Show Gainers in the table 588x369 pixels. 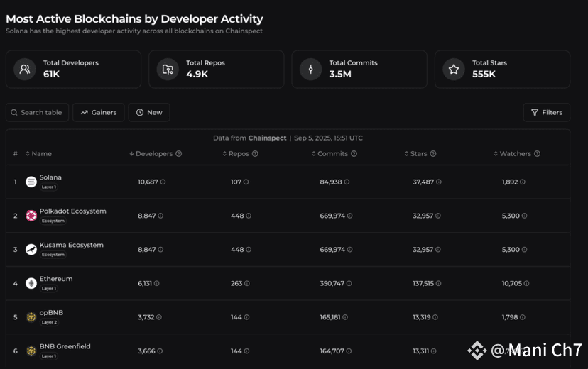click(x=98, y=112)
